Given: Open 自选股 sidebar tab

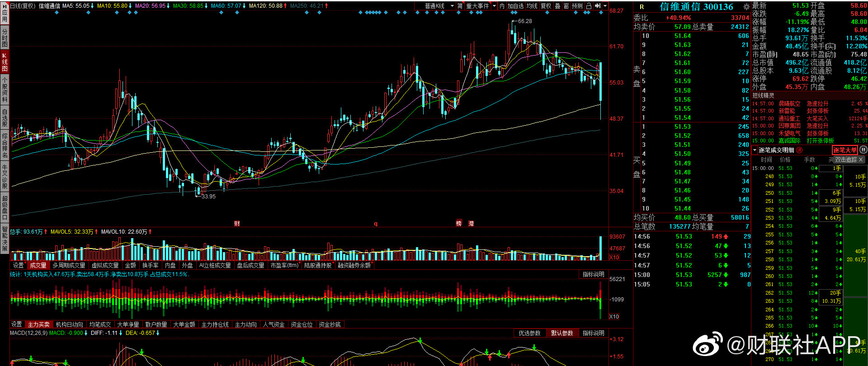Looking at the screenshot, I should click(x=5, y=118).
